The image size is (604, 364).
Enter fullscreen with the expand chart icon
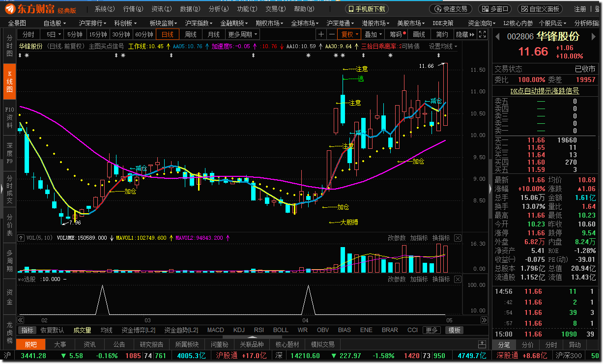point(483,34)
